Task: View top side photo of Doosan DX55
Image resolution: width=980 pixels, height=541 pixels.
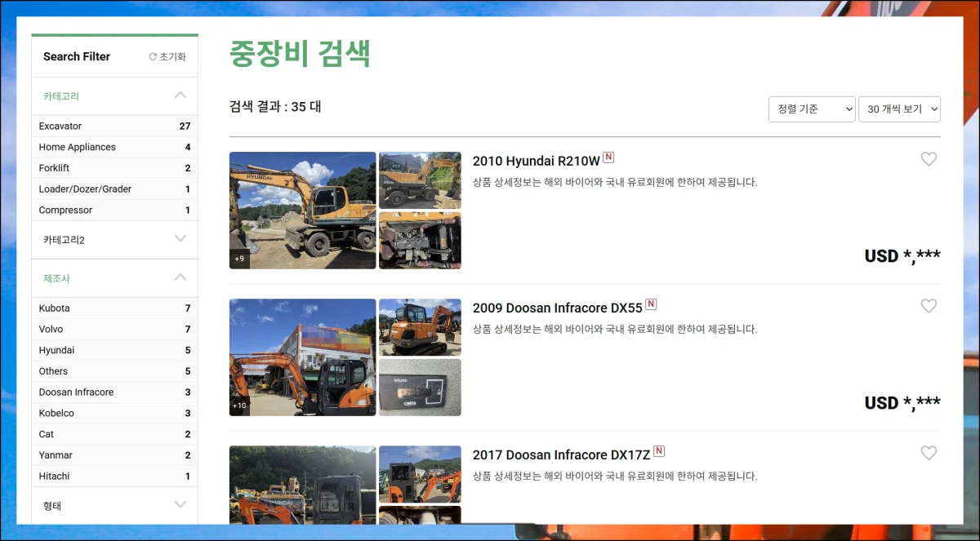Action: [420, 327]
